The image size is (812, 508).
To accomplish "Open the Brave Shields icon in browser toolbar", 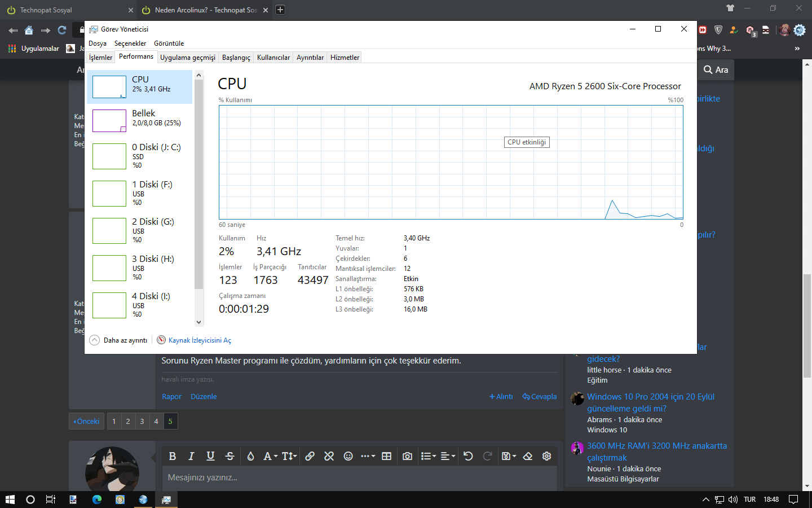I will pyautogui.click(x=718, y=30).
